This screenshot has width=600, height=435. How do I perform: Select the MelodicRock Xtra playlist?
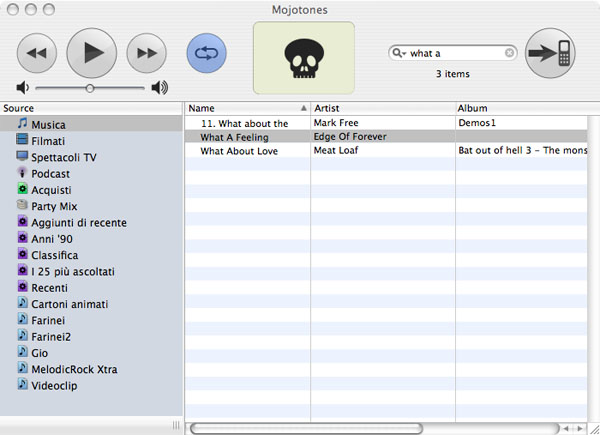coord(91,369)
